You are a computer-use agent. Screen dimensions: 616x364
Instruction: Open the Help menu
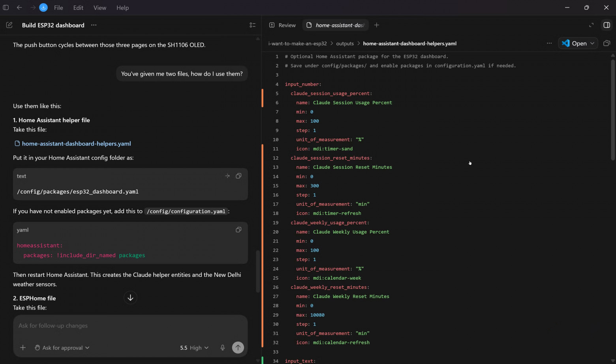[x=122, y=7]
